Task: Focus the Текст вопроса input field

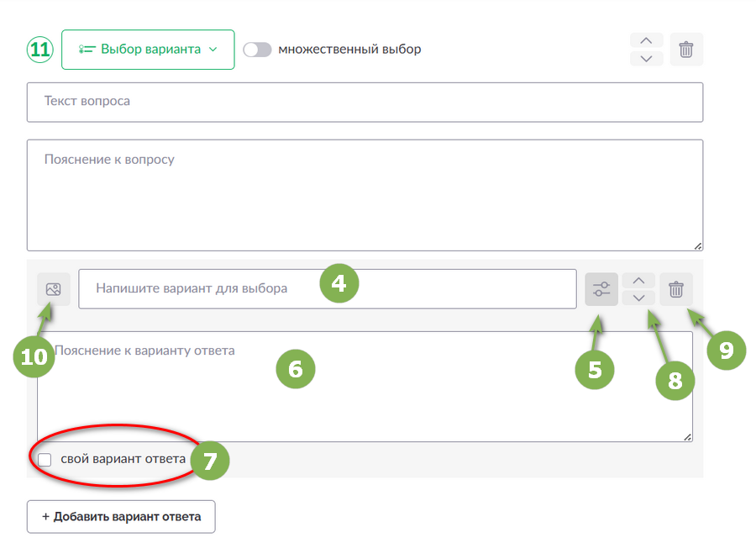Action: click(365, 103)
